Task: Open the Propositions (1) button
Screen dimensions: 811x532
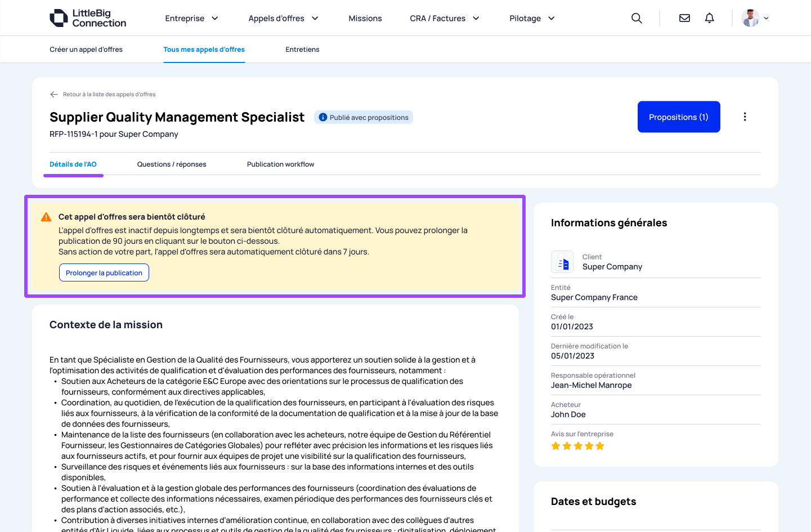Action: [679, 117]
